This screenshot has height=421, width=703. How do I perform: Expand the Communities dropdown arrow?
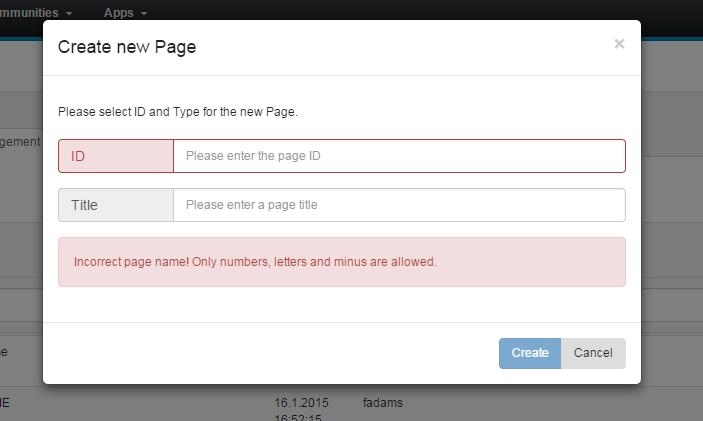click(x=69, y=14)
